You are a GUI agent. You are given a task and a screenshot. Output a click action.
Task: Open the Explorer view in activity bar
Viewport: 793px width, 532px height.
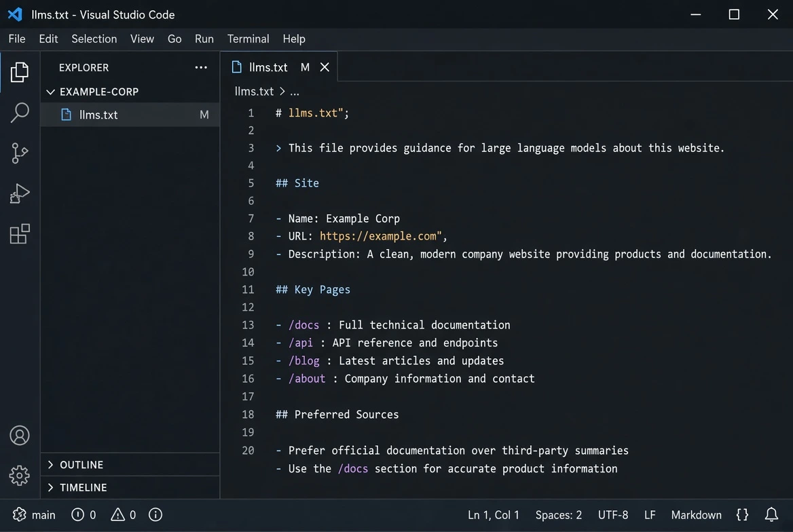coord(19,72)
